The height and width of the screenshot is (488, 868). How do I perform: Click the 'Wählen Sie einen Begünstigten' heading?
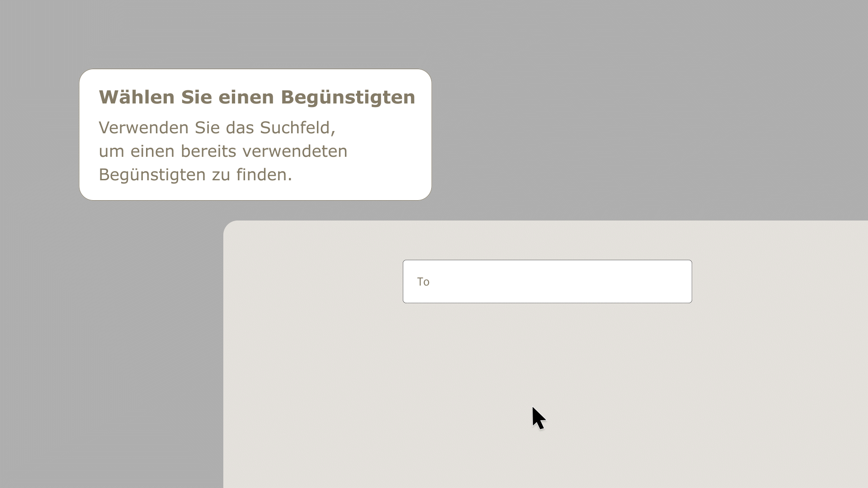point(257,97)
